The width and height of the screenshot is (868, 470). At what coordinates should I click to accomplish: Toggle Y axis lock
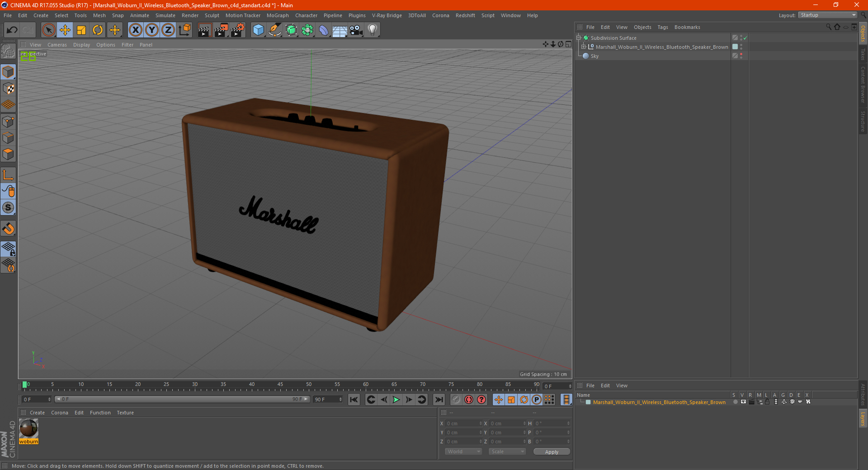152,30
